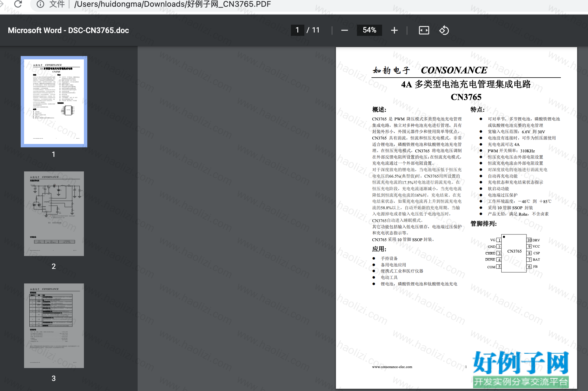The height and width of the screenshot is (391, 588).
Task: Click the CN3765 heading on the page
Action: point(466,97)
